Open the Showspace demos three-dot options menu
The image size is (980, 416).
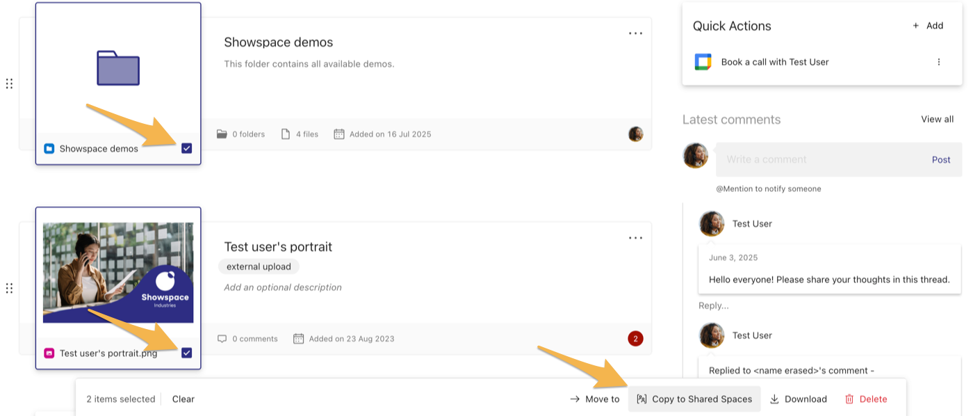pyautogui.click(x=635, y=33)
